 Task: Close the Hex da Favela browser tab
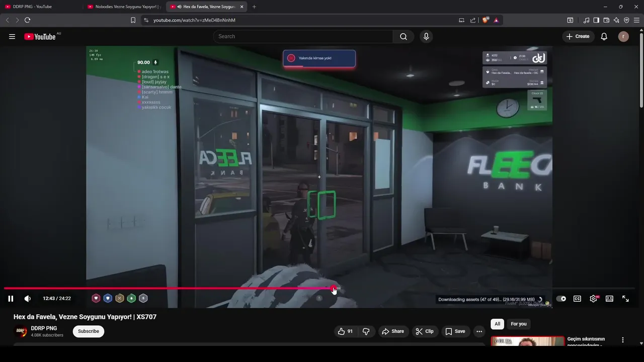pyautogui.click(x=242, y=7)
